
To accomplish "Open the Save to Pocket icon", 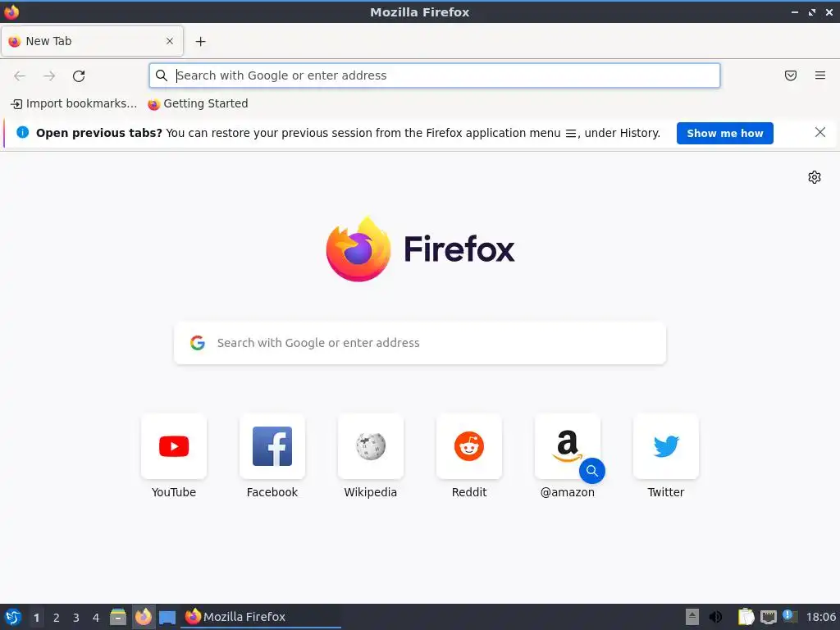I will pyautogui.click(x=790, y=75).
